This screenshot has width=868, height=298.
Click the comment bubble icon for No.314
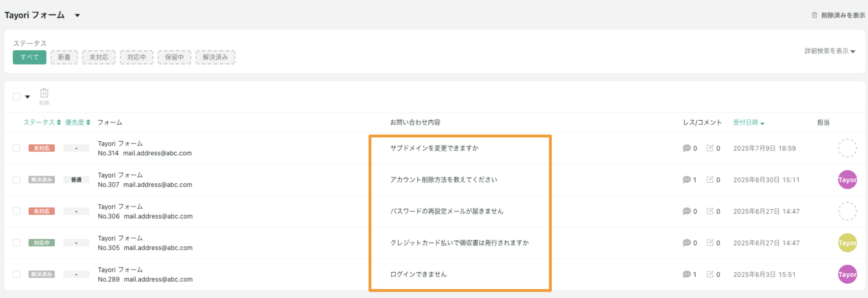pyautogui.click(x=686, y=148)
